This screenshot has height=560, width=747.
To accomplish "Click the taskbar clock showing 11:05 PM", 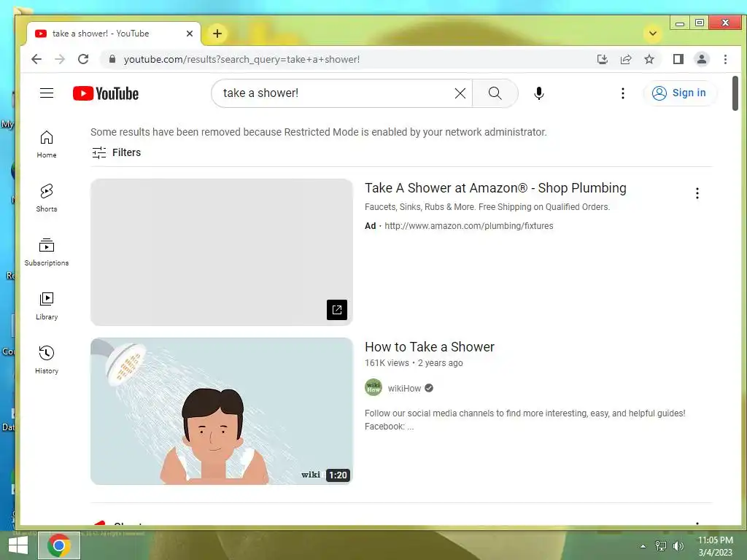I will pos(716,545).
